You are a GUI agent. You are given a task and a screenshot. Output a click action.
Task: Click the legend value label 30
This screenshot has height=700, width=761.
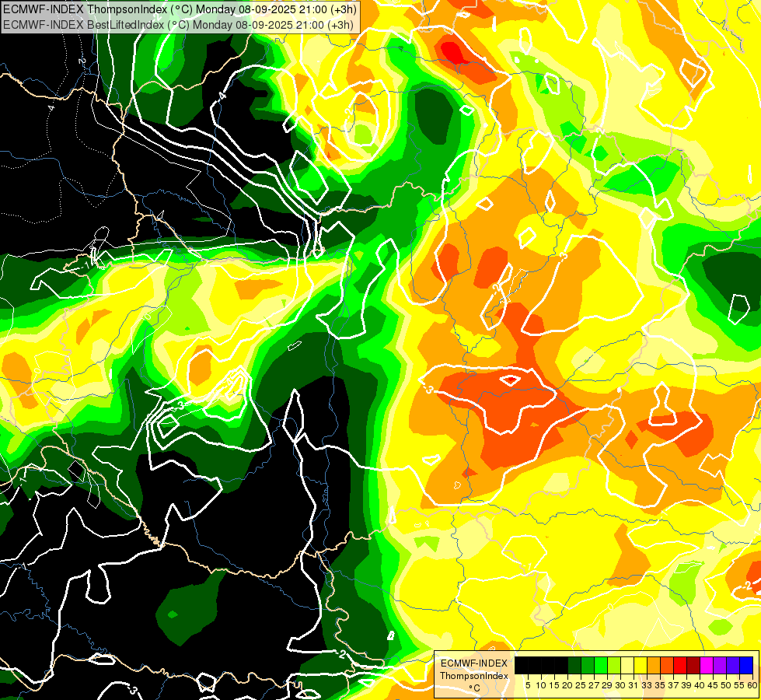pos(620,685)
